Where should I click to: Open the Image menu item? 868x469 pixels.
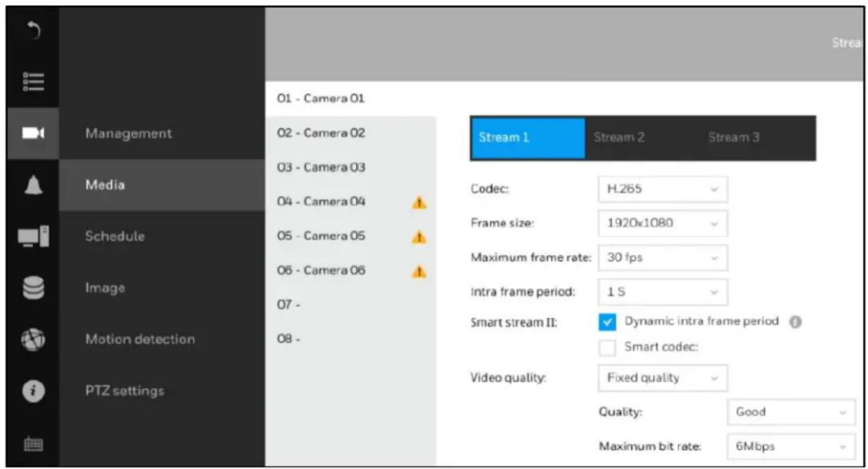click(x=161, y=288)
